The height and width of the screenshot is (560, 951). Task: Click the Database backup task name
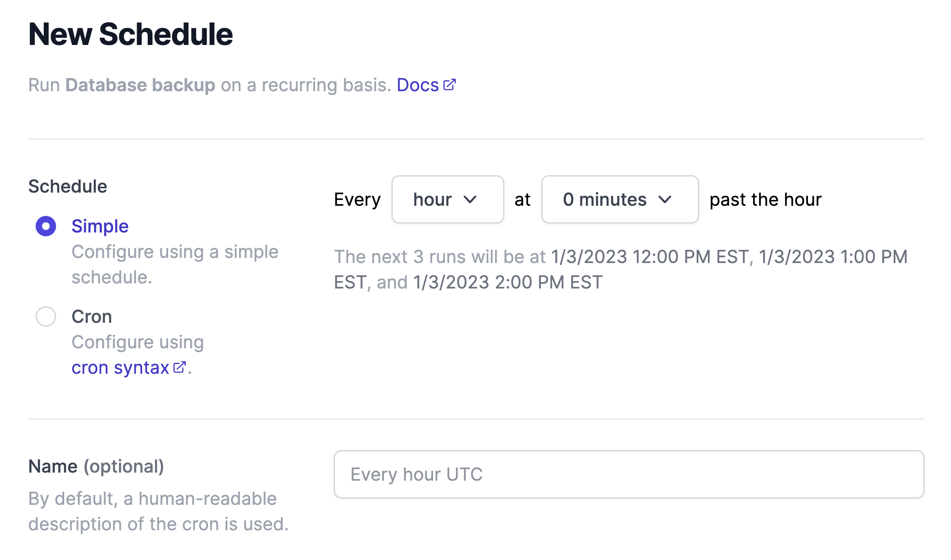(x=141, y=85)
